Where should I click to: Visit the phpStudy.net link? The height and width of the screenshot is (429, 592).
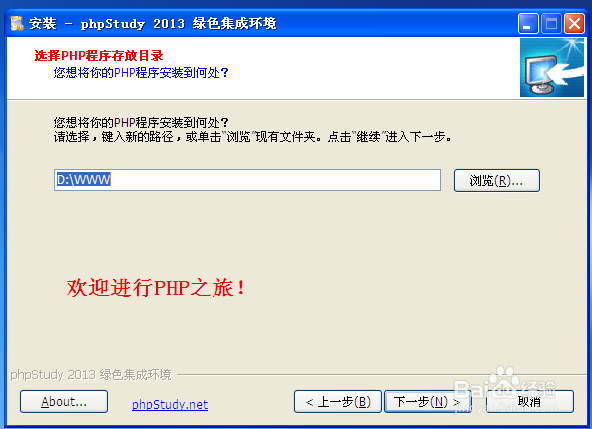tap(170, 405)
